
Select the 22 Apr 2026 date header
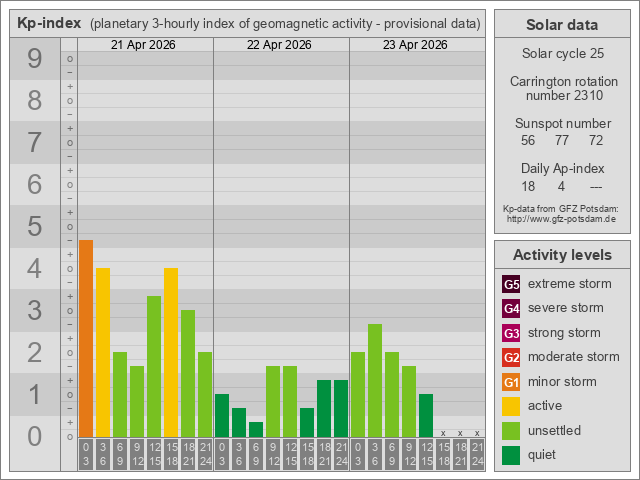click(281, 45)
